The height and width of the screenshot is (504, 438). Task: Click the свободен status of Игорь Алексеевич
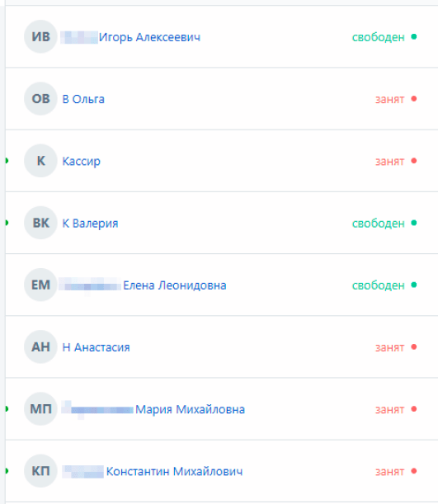pos(379,37)
